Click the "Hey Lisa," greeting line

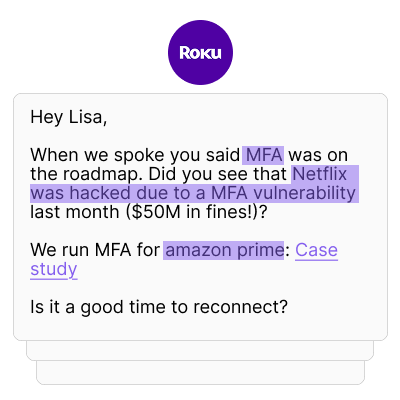tap(69, 117)
